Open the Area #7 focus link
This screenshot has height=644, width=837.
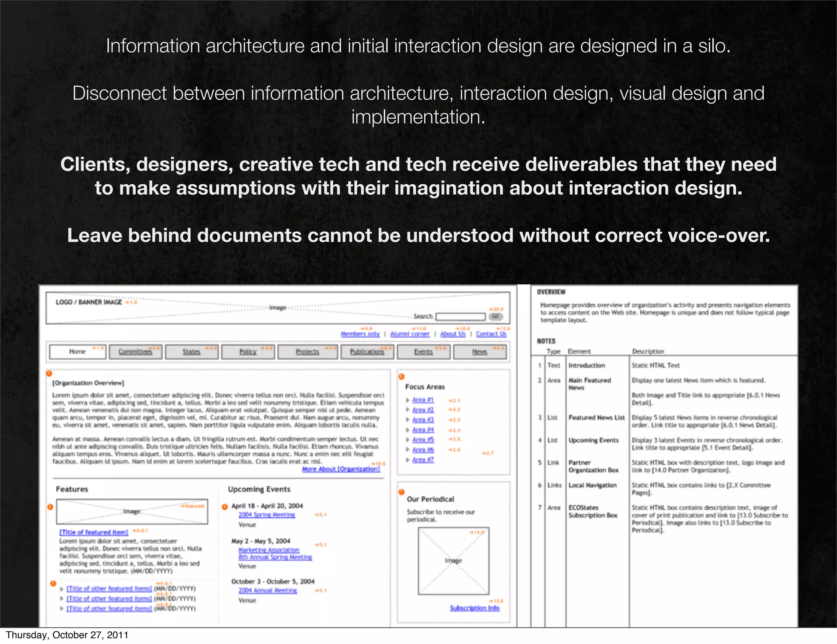423,460
